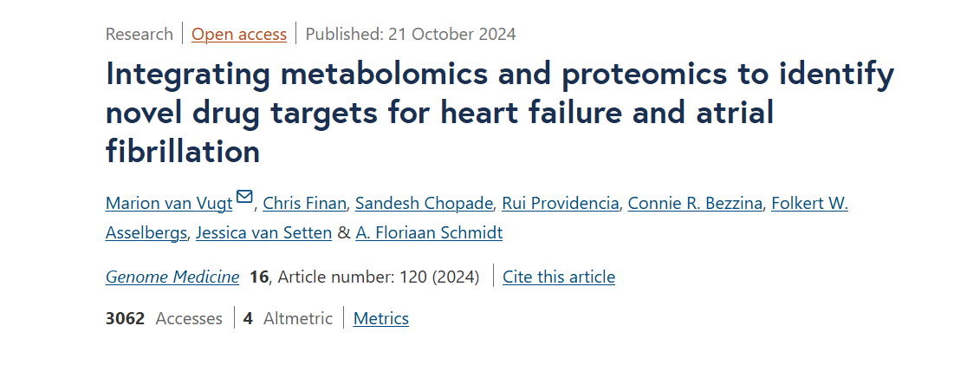Viewport: 980px width, 365px height.
Task: Click Cite this article
Action: pyautogui.click(x=559, y=277)
